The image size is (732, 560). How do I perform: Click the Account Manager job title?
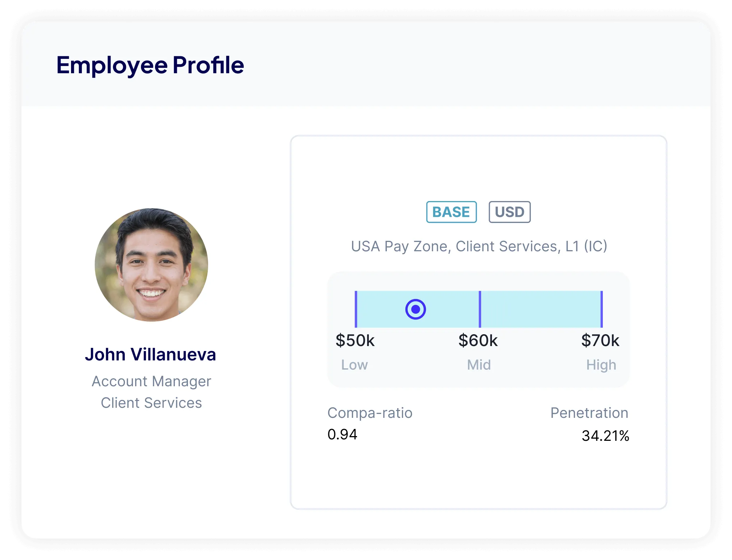(x=151, y=381)
